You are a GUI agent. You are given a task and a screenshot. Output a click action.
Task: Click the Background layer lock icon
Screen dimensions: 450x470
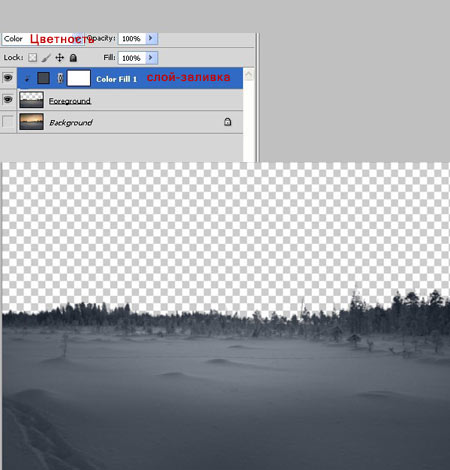tap(228, 122)
